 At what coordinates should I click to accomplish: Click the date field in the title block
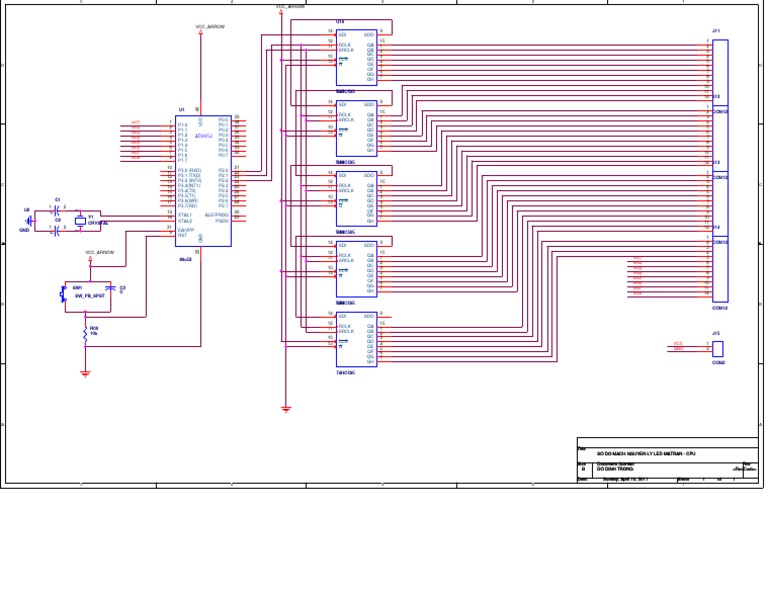tap(625, 479)
